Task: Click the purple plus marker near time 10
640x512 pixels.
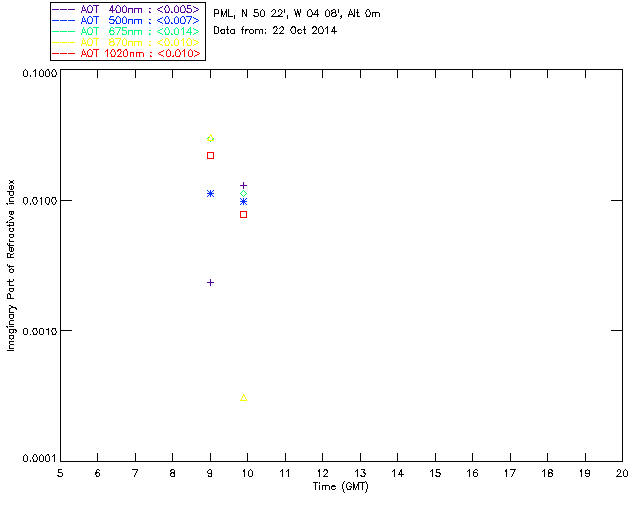Action: [x=243, y=186]
